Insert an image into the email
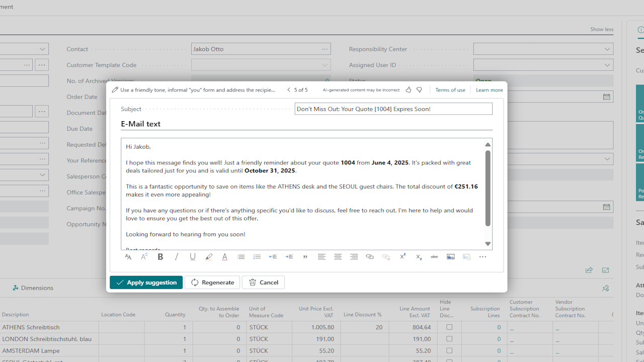This screenshot has height=362, width=644. 451,257
